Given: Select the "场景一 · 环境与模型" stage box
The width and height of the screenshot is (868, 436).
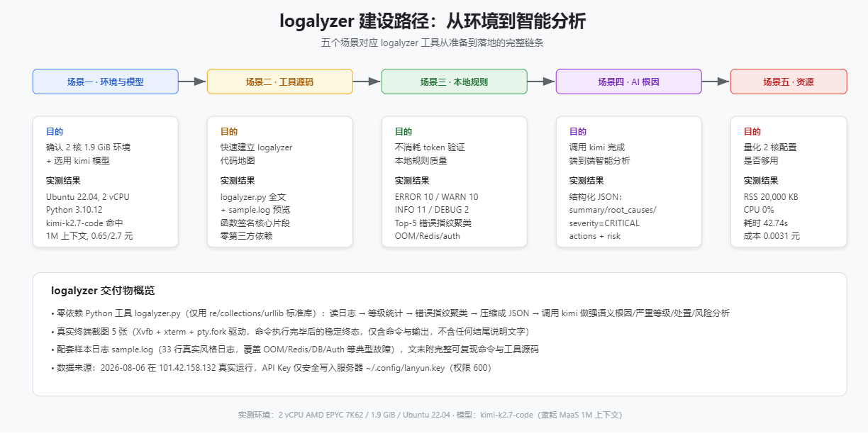Looking at the screenshot, I should tap(105, 82).
